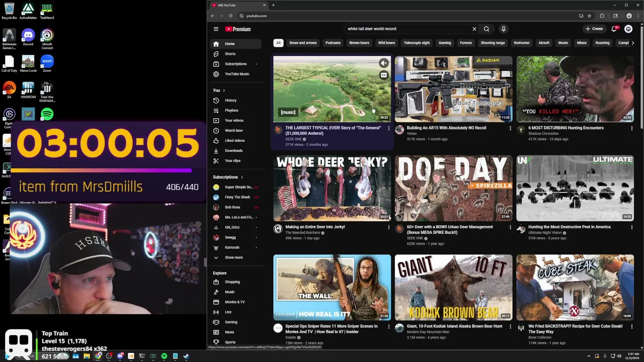Launch the Zoom desktop shortcut
This screenshot has height=362, width=644.
click(x=47, y=64)
